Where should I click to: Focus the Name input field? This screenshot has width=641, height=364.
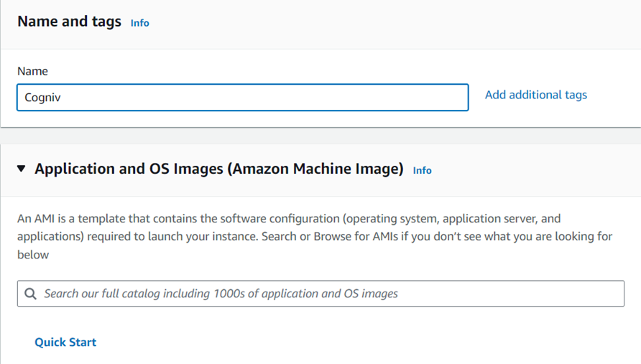[x=242, y=97]
